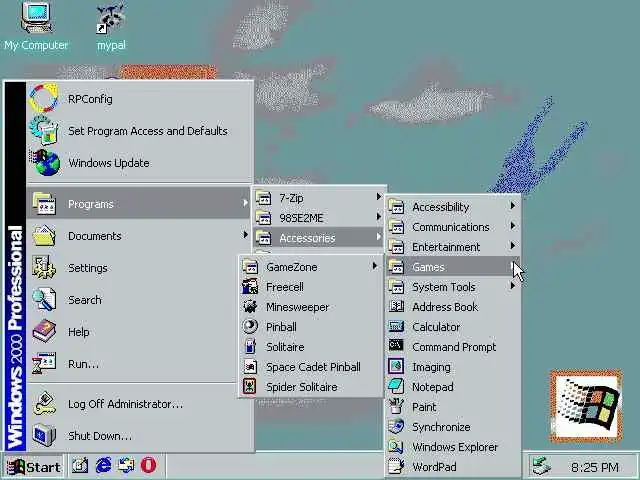The image size is (640, 480).
Task: Expand the System Tools submenu arrow
Action: pos(512,286)
